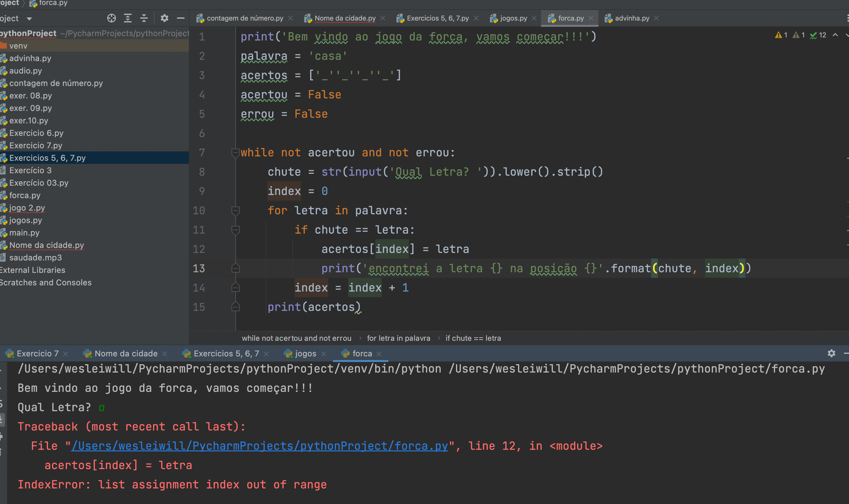Click breadcrumb 'for letra in palavra'
The width and height of the screenshot is (849, 504).
pos(399,338)
